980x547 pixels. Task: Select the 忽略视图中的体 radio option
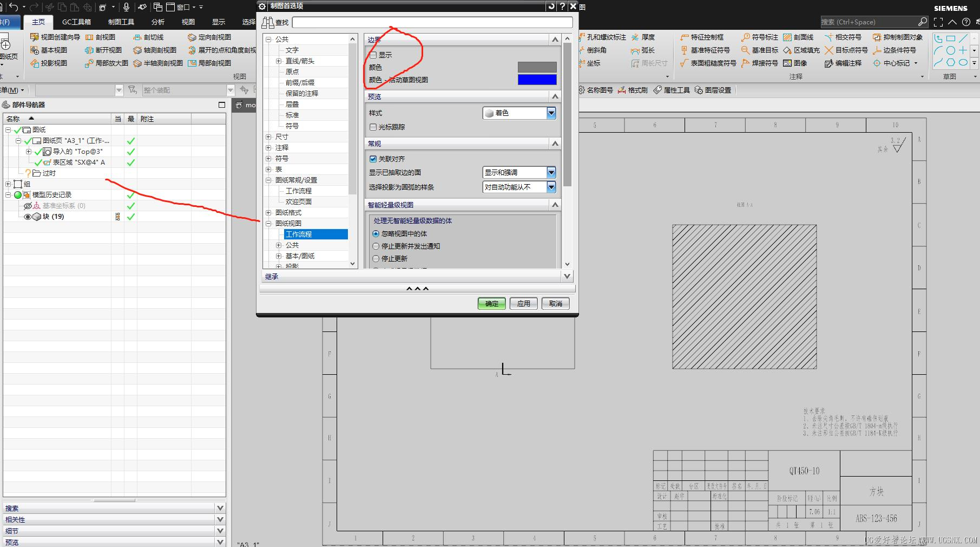[x=376, y=233]
